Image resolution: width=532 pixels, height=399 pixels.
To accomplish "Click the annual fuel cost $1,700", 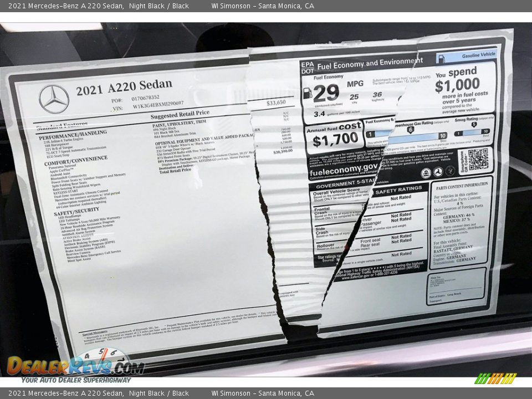I will click(x=335, y=140).
